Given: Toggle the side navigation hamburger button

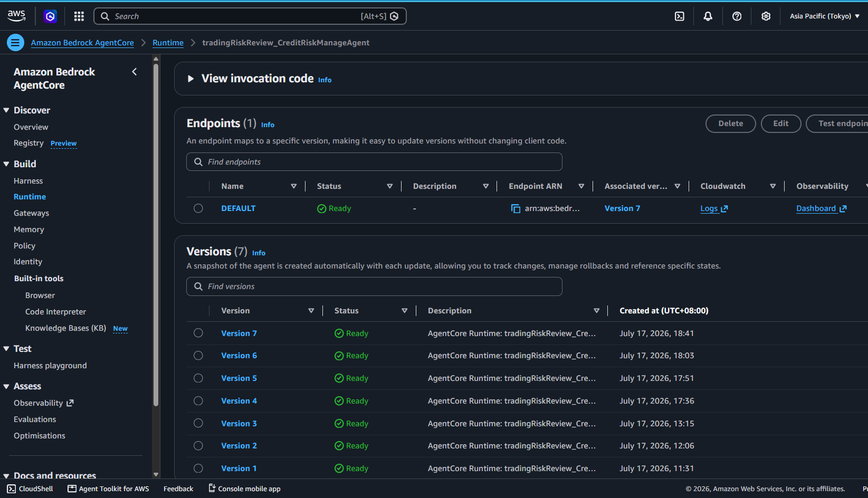Looking at the screenshot, I should [x=15, y=43].
